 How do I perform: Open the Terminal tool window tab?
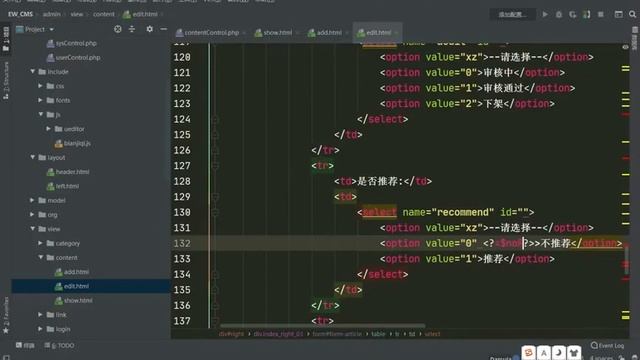point(25,345)
